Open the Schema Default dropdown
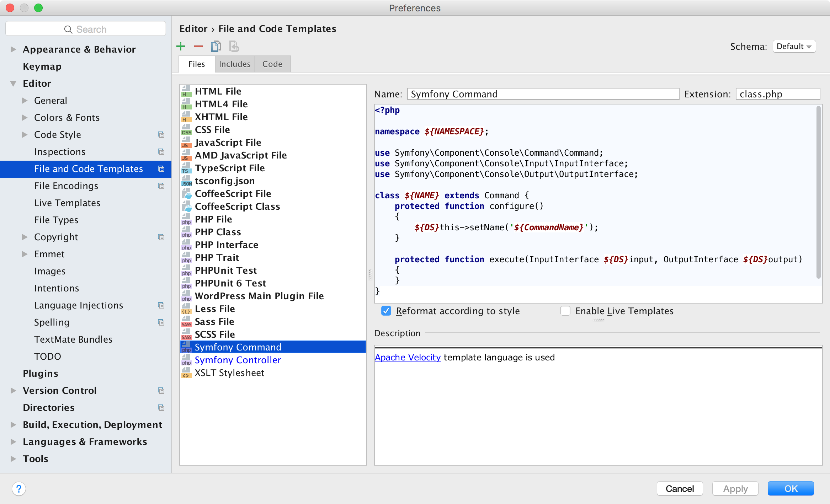Image resolution: width=830 pixels, height=504 pixels. tap(794, 47)
